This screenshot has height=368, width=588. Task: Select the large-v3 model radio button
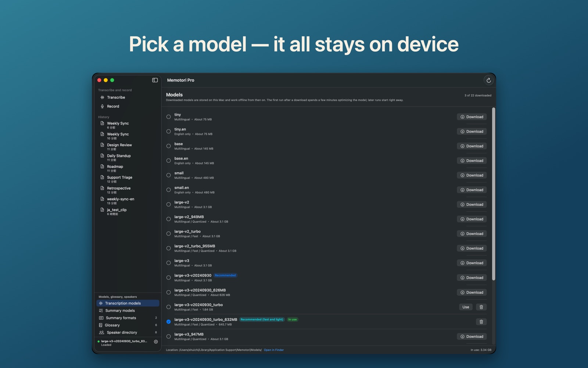pos(168,263)
